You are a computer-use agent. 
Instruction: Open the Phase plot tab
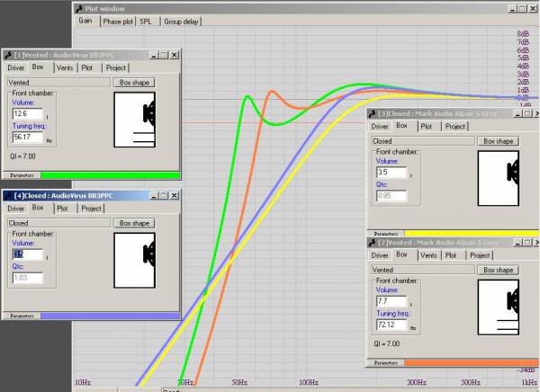(118, 22)
